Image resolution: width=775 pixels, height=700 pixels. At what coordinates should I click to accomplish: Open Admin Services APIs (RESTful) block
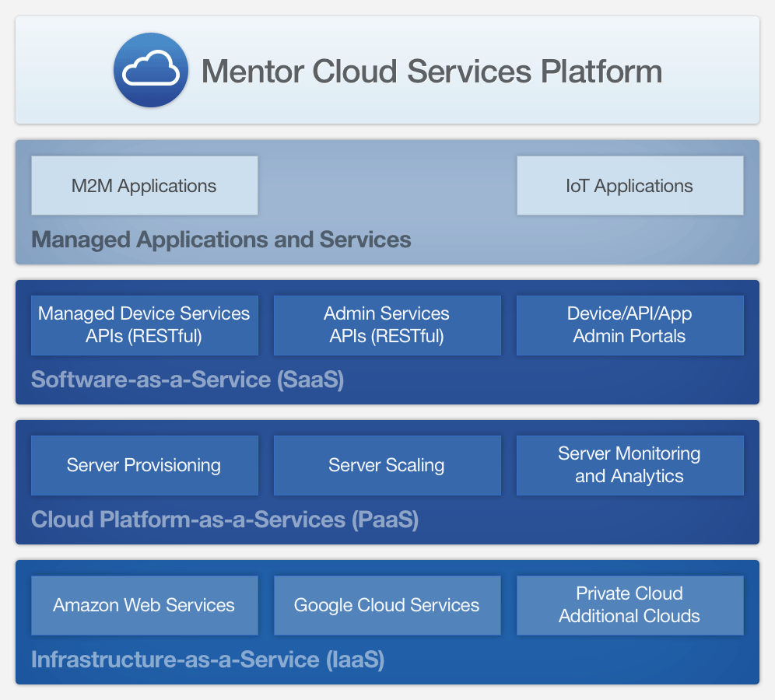click(387, 325)
